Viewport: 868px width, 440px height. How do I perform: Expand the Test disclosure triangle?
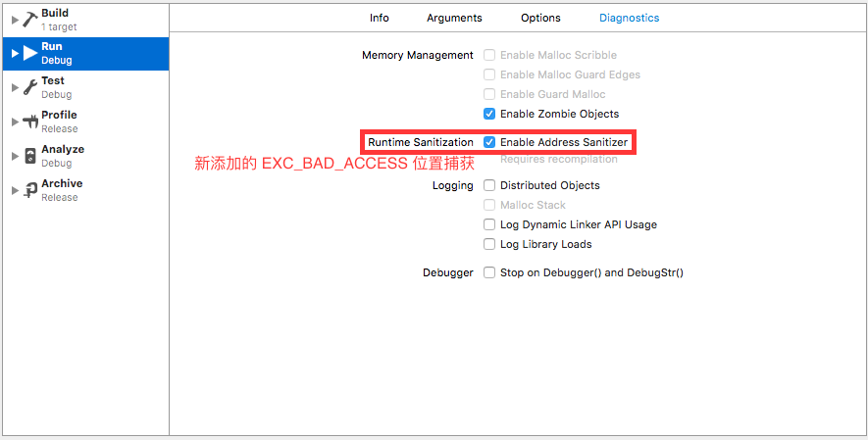15,87
